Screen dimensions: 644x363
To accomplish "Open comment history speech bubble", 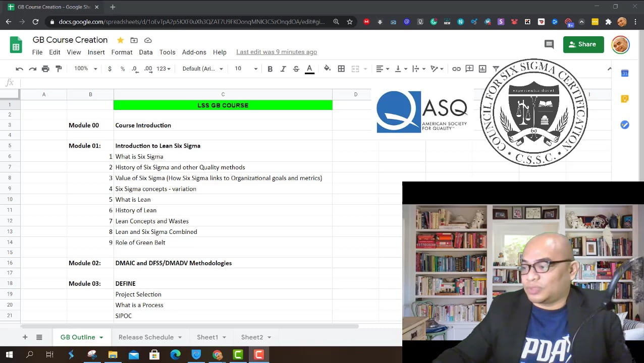I will [549, 44].
